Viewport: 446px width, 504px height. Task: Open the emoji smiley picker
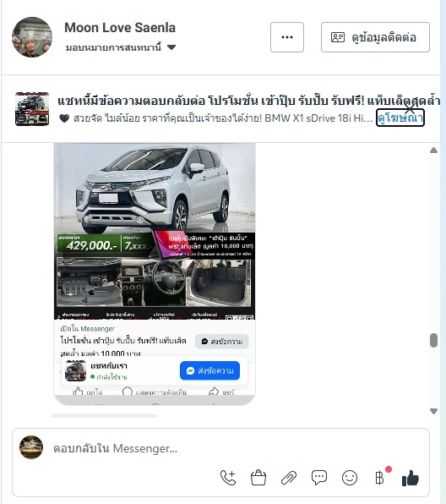(350, 478)
